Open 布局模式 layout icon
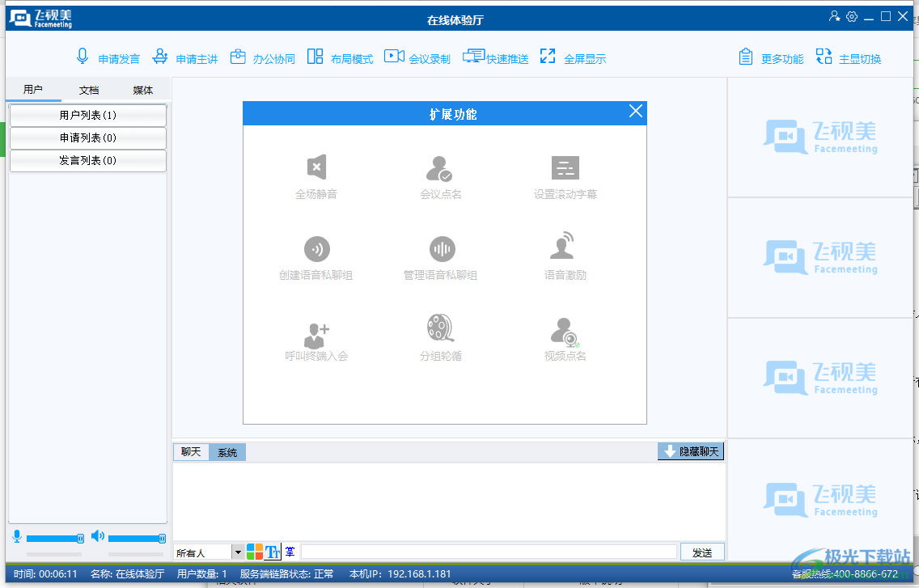The image size is (919, 588). coord(315,57)
